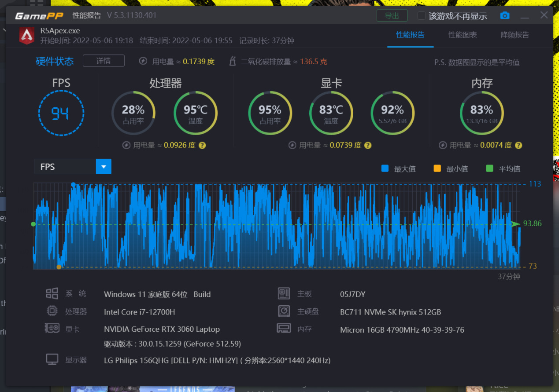Screen dimensions: 559x392
Task: Click the 136.5 克 CO2 value
Action: (313, 62)
